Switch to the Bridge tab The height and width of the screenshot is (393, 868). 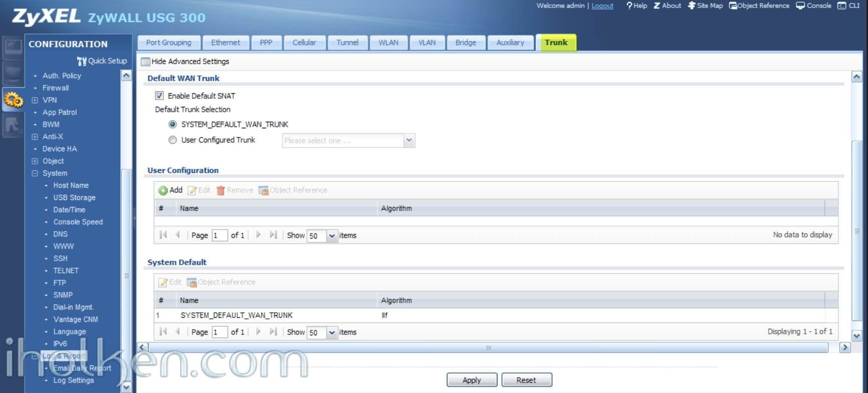point(466,43)
